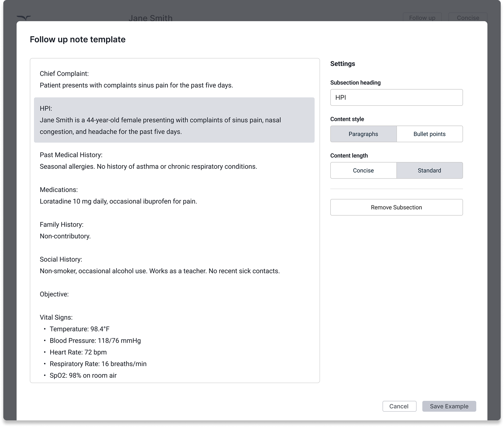Select the Chief Complaint heading
Viewport: 504px width, 427px height.
64,74
